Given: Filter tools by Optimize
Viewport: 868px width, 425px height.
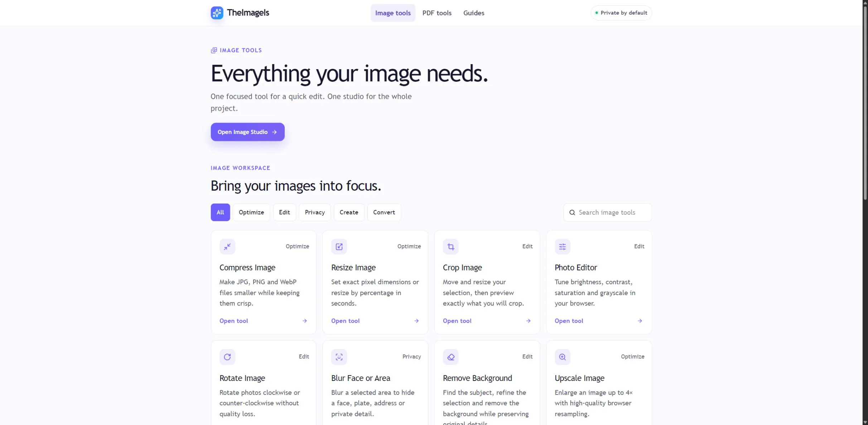Looking at the screenshot, I should 251,212.
